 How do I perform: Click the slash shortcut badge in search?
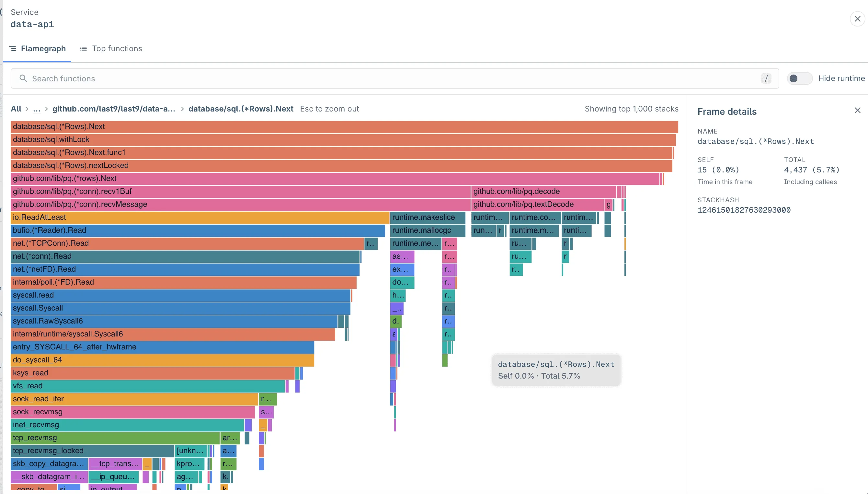766,78
